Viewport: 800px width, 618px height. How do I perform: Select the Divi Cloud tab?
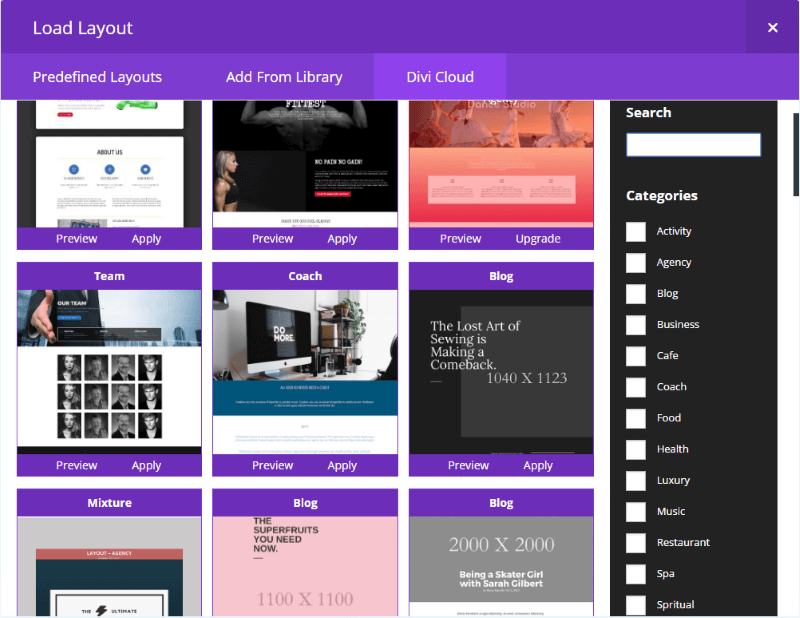(440, 77)
